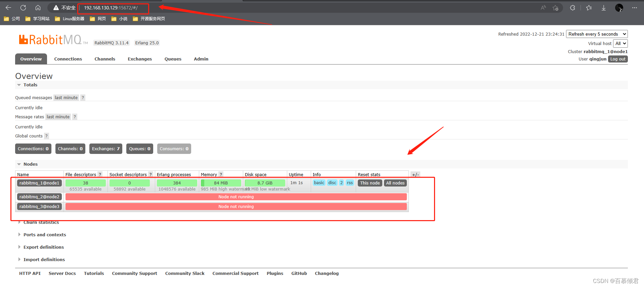This screenshot has height=287, width=644.
Task: Show help for Message rates
Action: click(75, 117)
